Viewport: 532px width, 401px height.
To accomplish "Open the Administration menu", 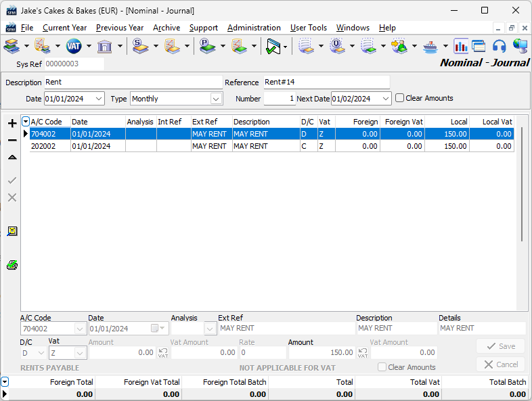I will tap(254, 28).
